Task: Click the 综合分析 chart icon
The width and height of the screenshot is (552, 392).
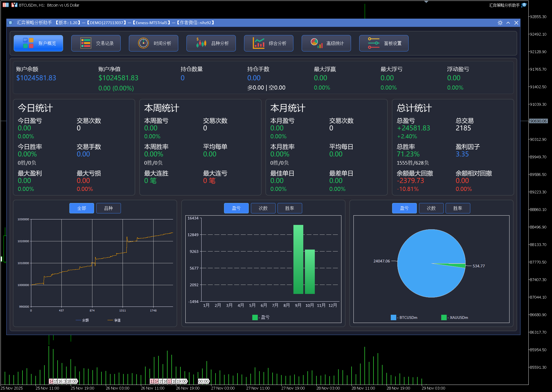Action: point(258,43)
